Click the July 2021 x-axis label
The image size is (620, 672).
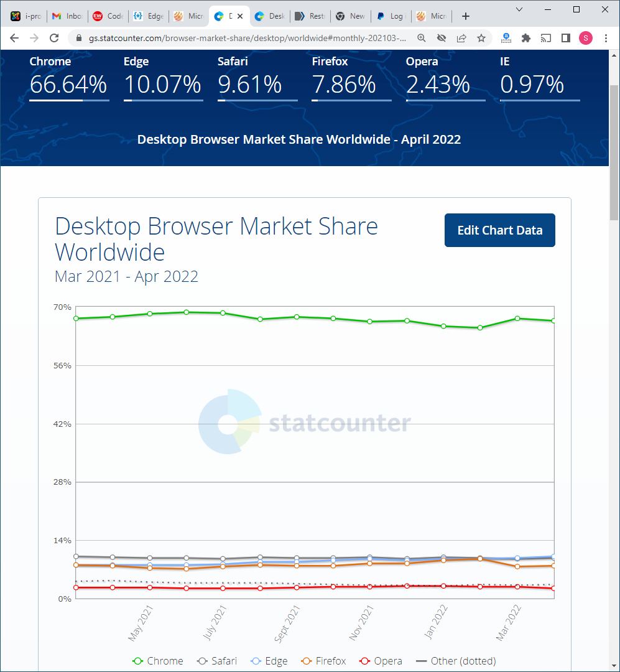pos(215,623)
